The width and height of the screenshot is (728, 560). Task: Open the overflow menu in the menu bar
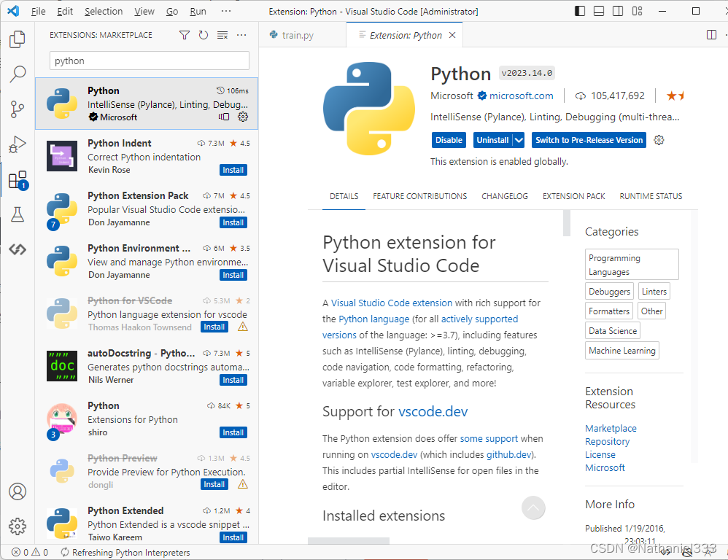pos(226,11)
